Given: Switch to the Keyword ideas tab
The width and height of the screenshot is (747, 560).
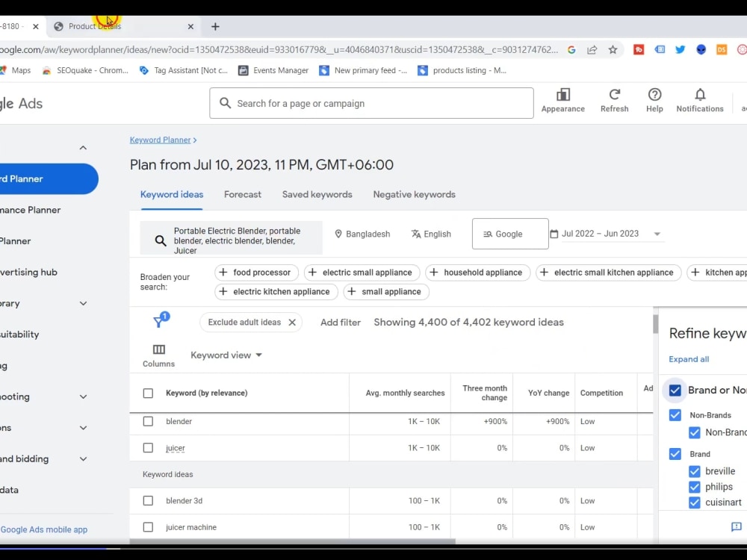Looking at the screenshot, I should pos(172,195).
